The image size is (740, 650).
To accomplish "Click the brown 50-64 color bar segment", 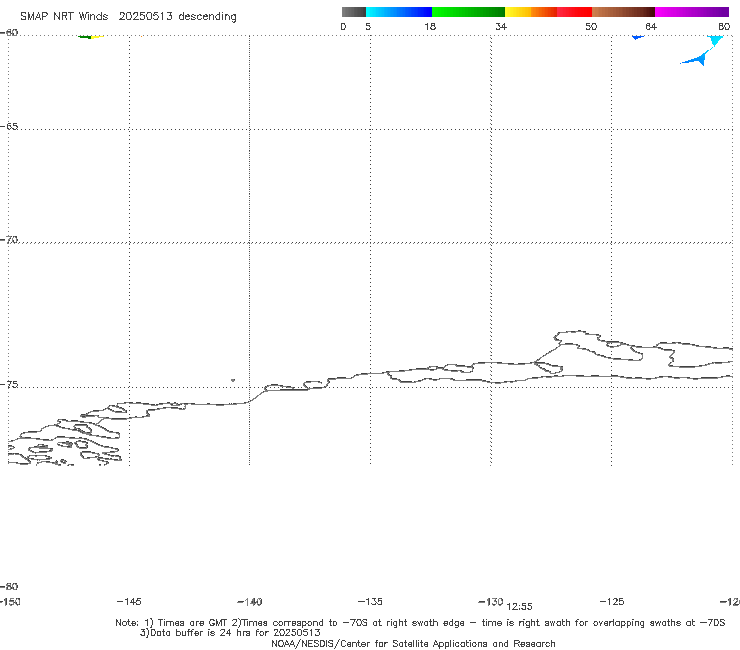I will coord(623,12).
